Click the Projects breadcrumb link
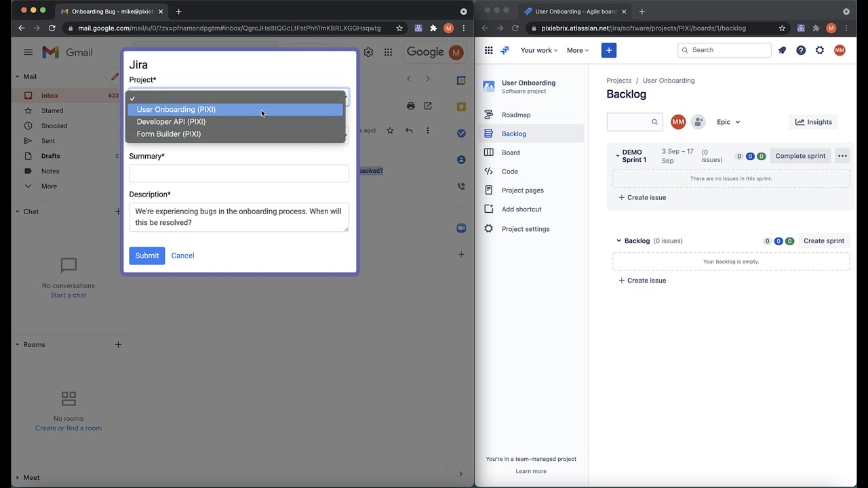 tap(619, 81)
